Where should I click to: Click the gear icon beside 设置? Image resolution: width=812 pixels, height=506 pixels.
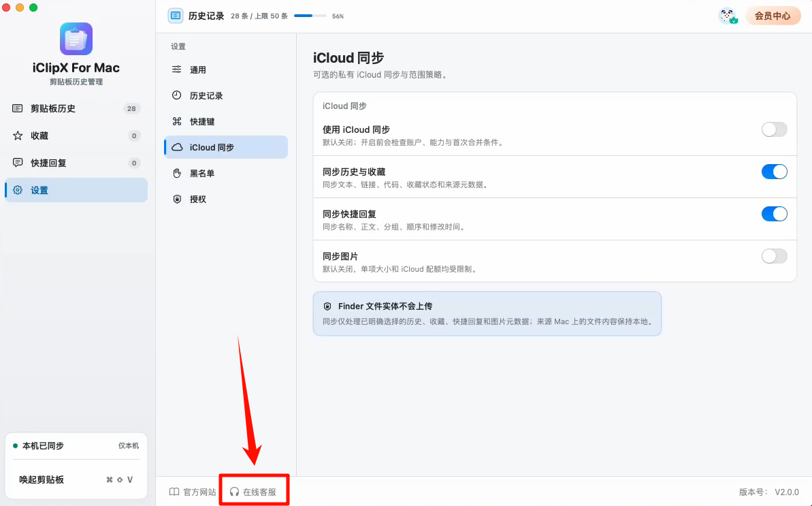18,190
